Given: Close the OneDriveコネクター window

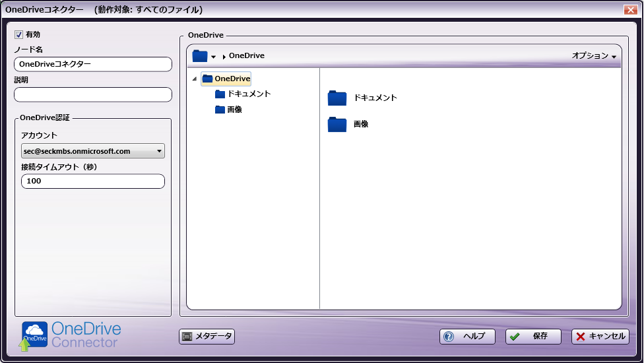Looking at the screenshot, I should click(x=630, y=9).
